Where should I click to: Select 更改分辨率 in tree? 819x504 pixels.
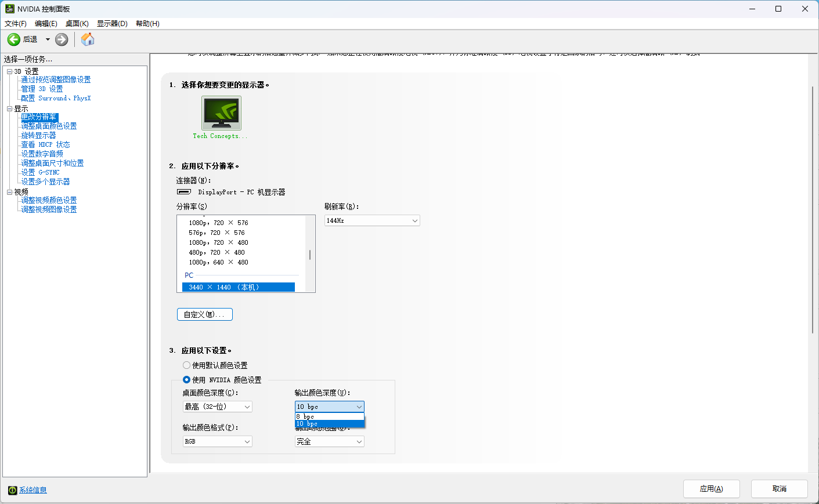pyautogui.click(x=39, y=117)
